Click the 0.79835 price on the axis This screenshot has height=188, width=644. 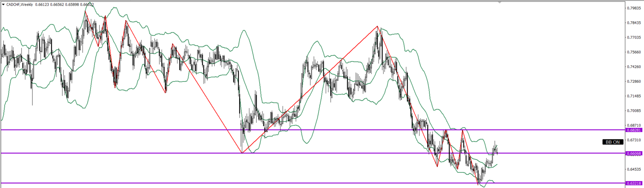(x=634, y=8)
